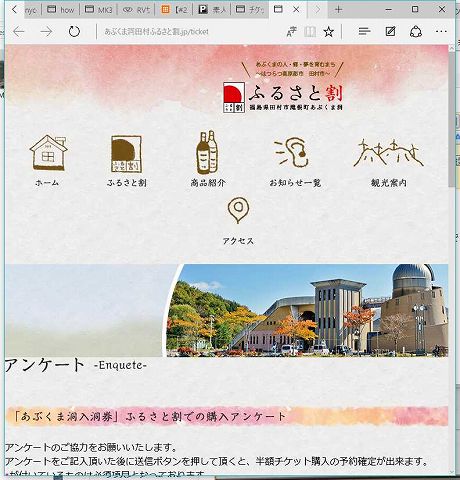The height and width of the screenshot is (480, 460).
Task: Add page to favorites star
Action: 329,32
